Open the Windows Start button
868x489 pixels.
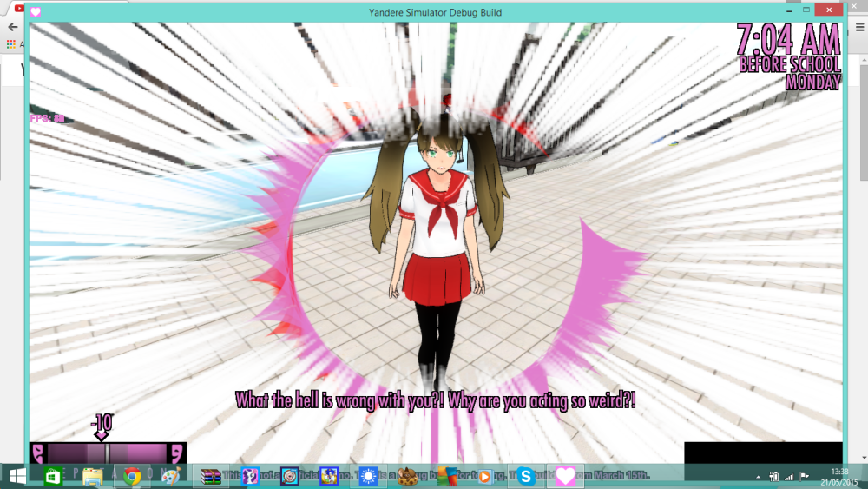17,476
